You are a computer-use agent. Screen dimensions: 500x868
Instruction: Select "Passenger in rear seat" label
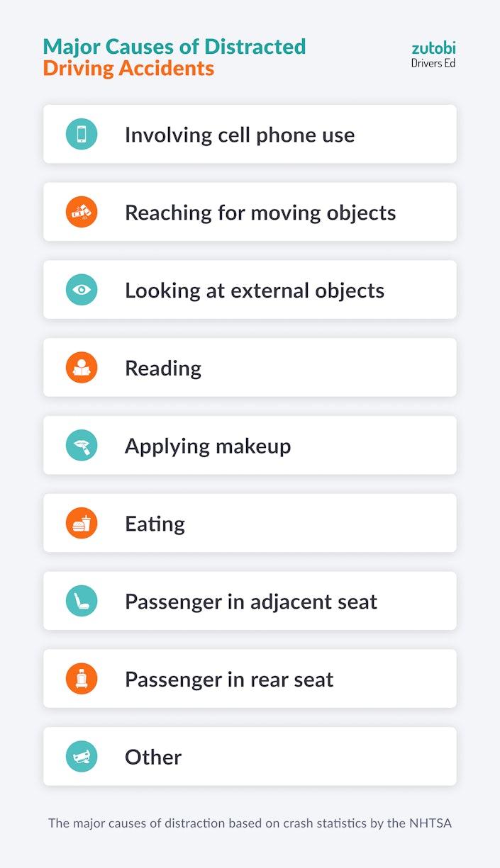click(229, 680)
